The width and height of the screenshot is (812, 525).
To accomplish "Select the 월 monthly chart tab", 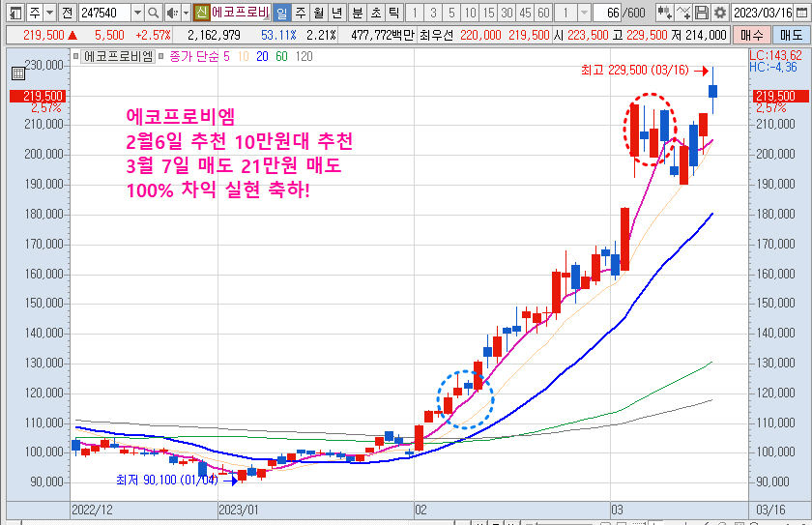I will tap(319, 13).
